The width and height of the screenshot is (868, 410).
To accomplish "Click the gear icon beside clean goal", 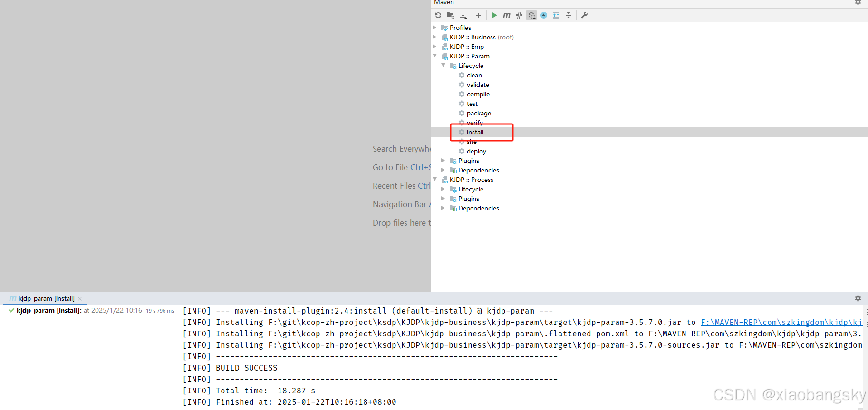I will pos(461,75).
